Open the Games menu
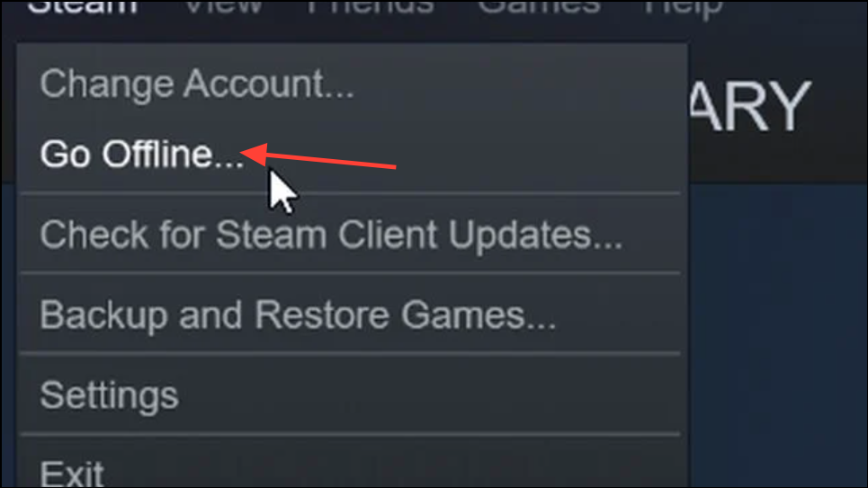Viewport: 868px width, 488px height. point(539,6)
